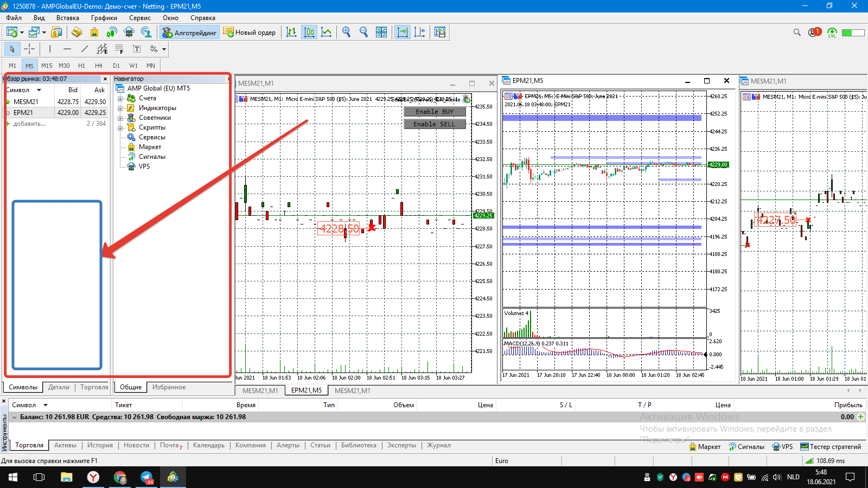Viewport: 868px width, 488px height.
Task: Tile chart windows with the grid icon
Action: 381,33
